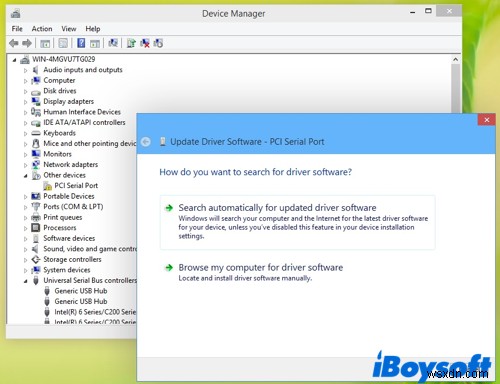This screenshot has width=500, height=384.
Task: Expand the Ports (COM & LPT) category
Action: coord(26,207)
